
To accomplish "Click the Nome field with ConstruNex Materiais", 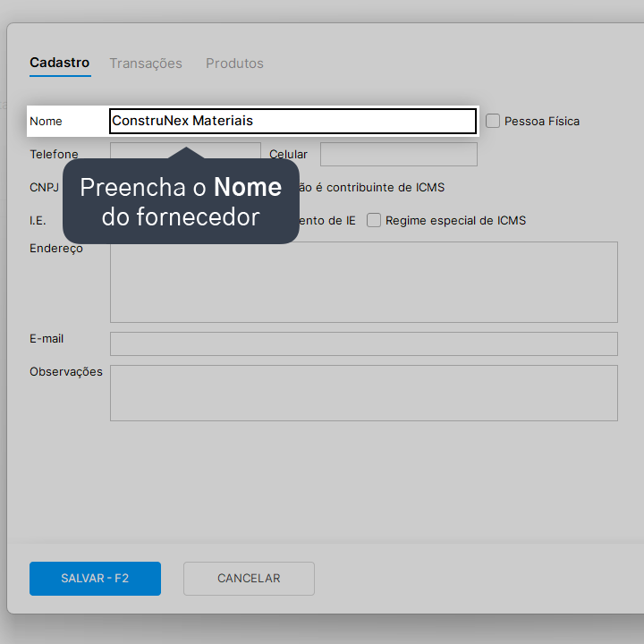I will click(x=292, y=121).
